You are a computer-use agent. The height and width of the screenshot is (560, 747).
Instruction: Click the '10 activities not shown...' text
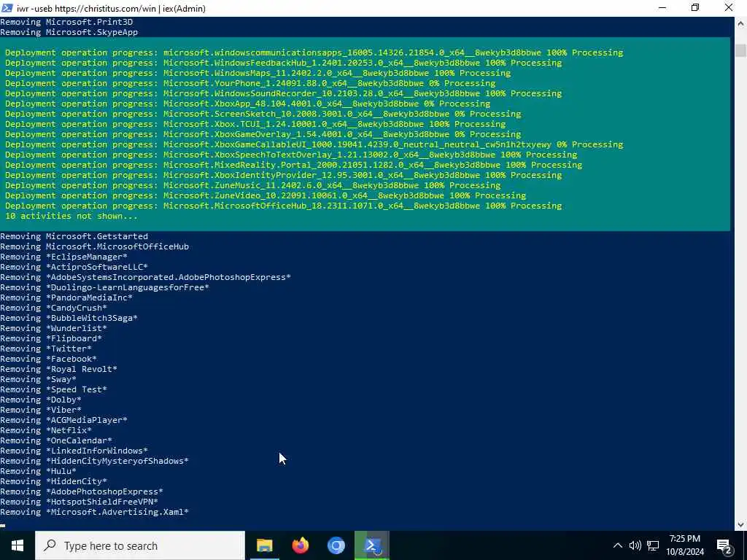(71, 216)
